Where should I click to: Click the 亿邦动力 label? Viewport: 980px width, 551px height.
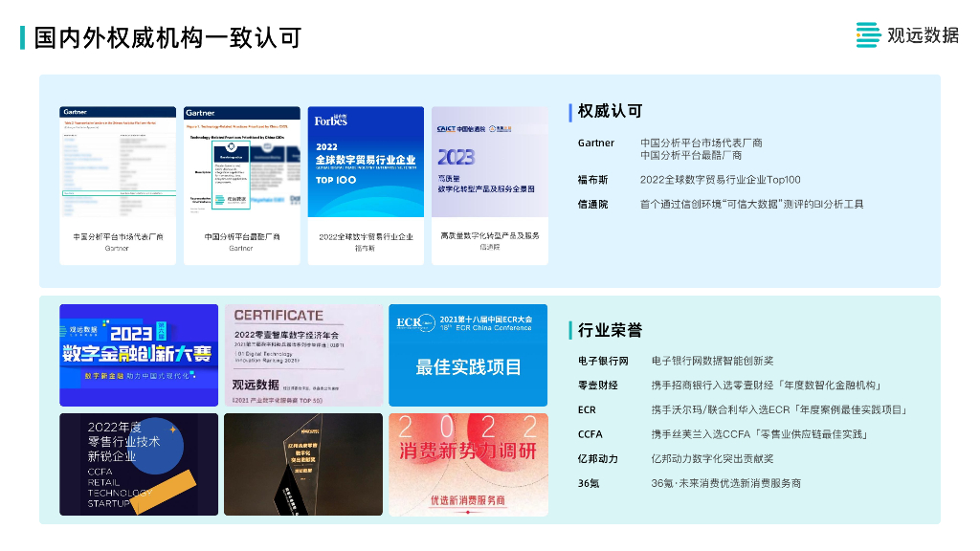coord(598,458)
